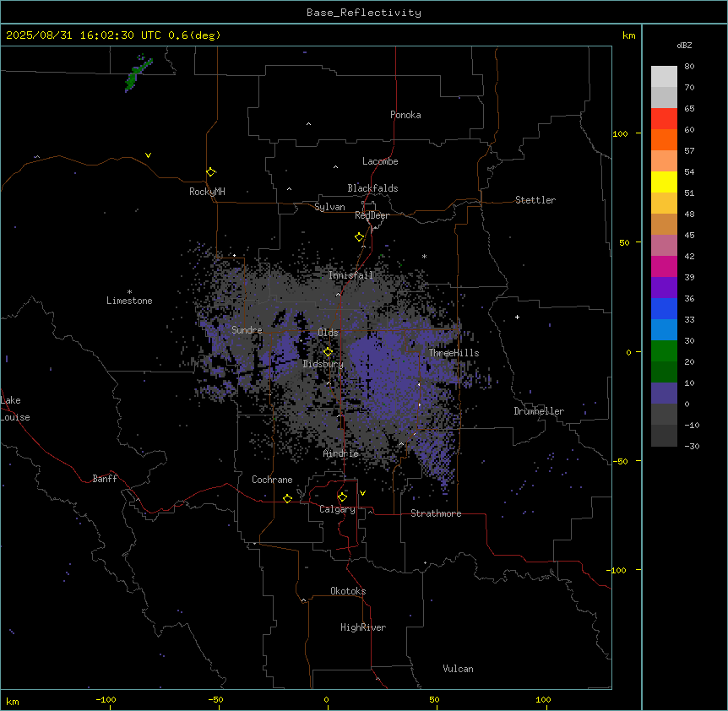Click the dBZ legend heading

tap(684, 45)
